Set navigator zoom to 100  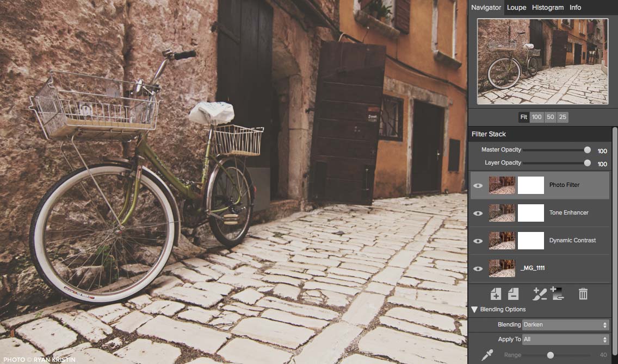tap(536, 117)
